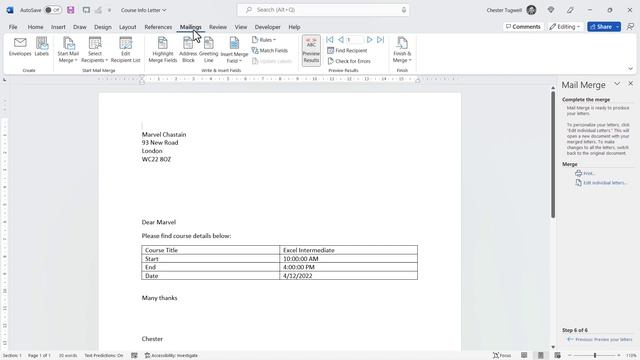Image resolution: width=640 pixels, height=360 pixels.
Task: Open the Microsoft premium diamond icon
Action: point(551,10)
